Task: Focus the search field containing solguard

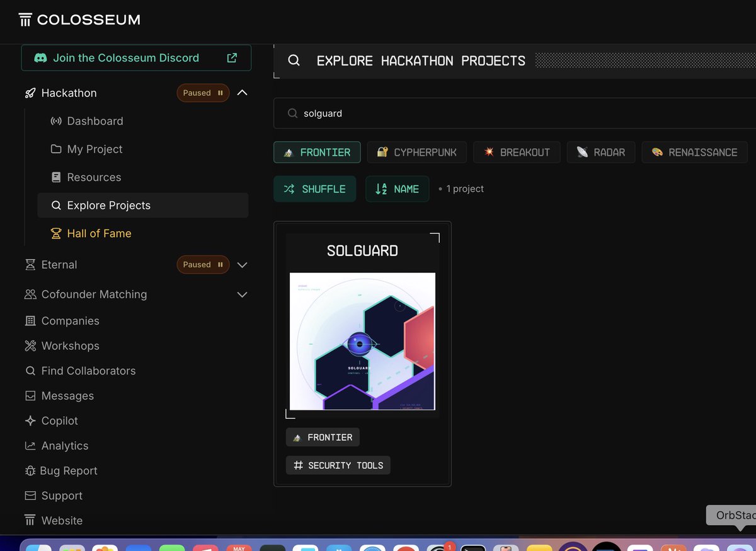Action: 515,113
